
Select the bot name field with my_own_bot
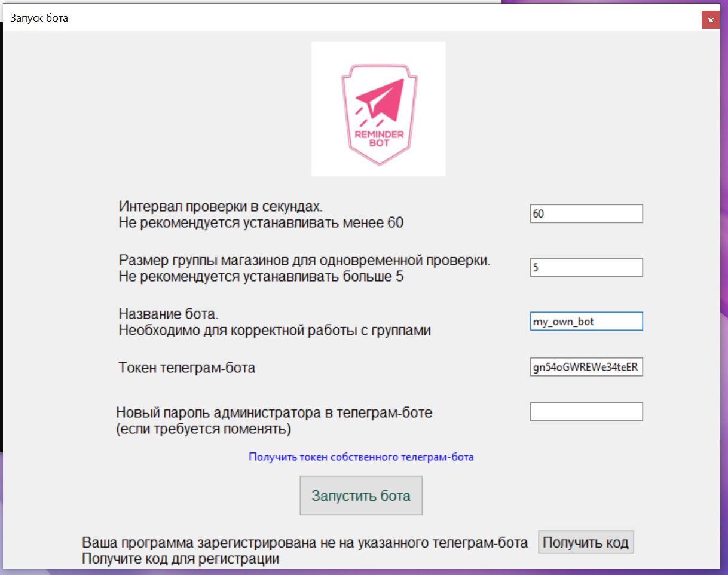[x=586, y=321]
